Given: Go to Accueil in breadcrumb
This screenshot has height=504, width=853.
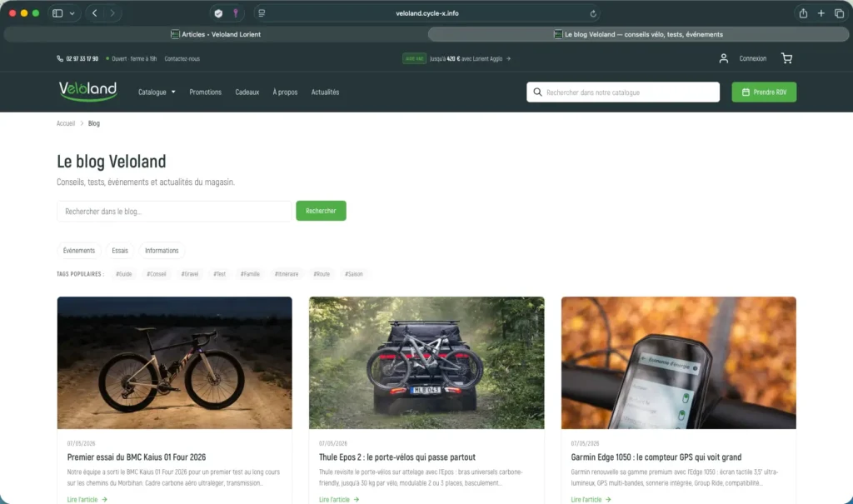Looking at the screenshot, I should click(66, 123).
